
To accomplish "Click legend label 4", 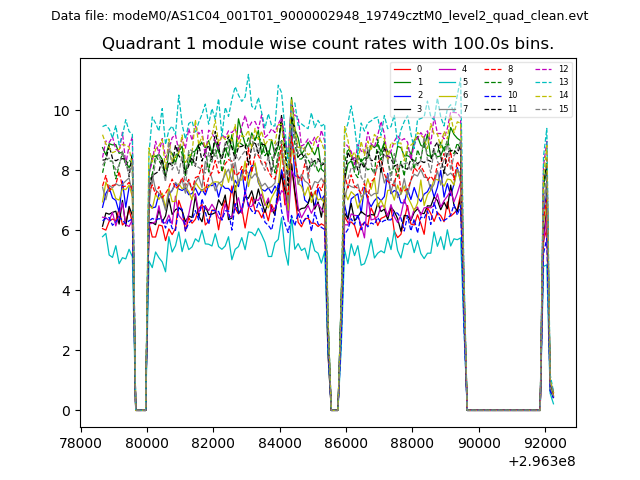I will (464, 69).
